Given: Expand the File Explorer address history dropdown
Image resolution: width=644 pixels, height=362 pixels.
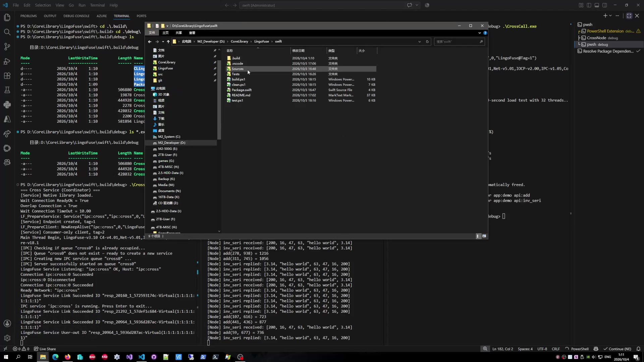Looking at the screenshot, I should click(x=419, y=42).
